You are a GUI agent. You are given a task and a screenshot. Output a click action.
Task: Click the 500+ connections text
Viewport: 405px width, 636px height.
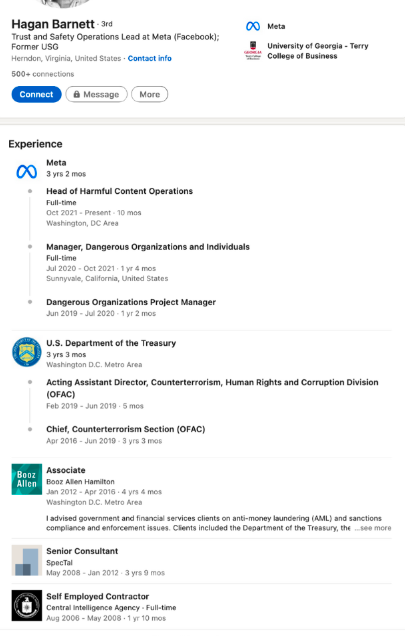(x=43, y=74)
